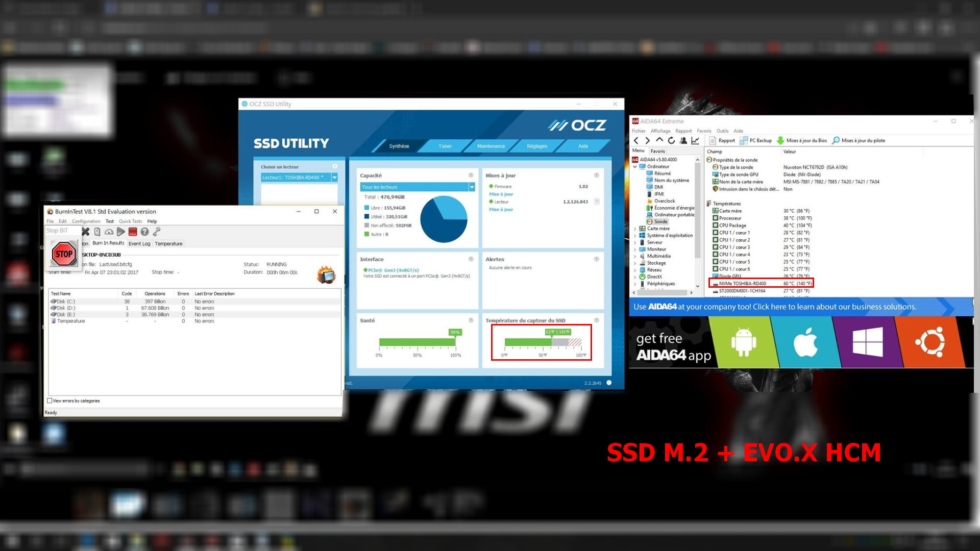The height and width of the screenshot is (551, 980).
Task: Open Mises à jour du Bios
Action: tap(802, 140)
